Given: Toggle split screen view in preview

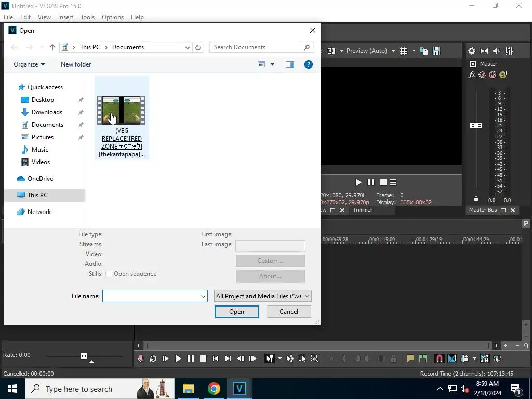Looking at the screenshot, I should pyautogui.click(x=331, y=51).
